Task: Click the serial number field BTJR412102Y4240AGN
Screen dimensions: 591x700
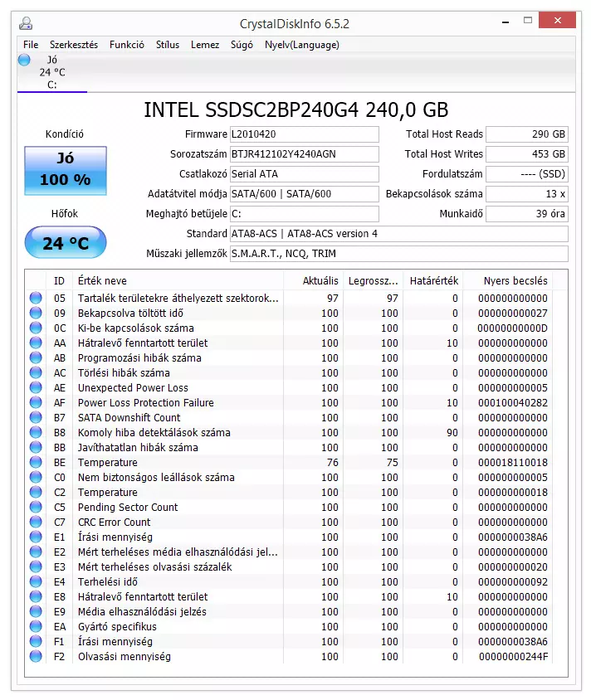Action: pyautogui.click(x=304, y=154)
